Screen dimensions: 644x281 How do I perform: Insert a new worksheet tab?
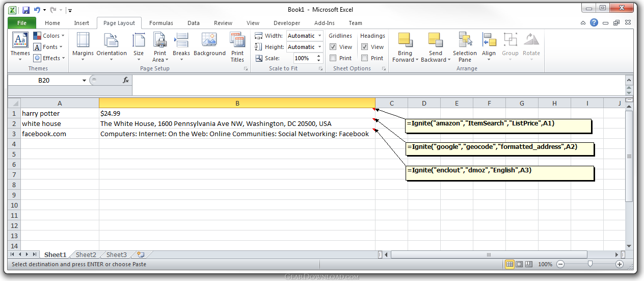pos(141,254)
